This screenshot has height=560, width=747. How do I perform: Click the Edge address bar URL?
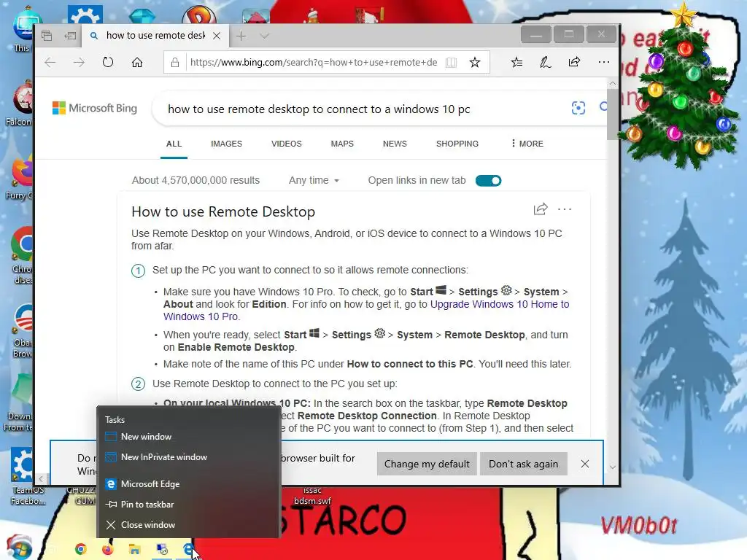click(314, 63)
